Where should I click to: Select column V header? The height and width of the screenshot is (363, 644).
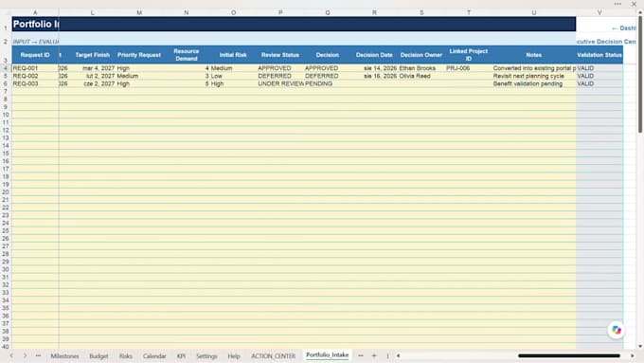coord(599,12)
